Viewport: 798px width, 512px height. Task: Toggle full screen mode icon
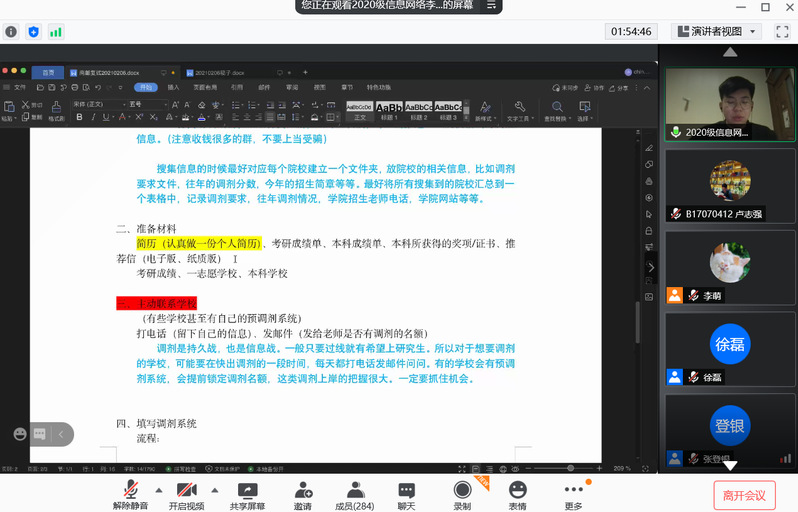coord(781,32)
